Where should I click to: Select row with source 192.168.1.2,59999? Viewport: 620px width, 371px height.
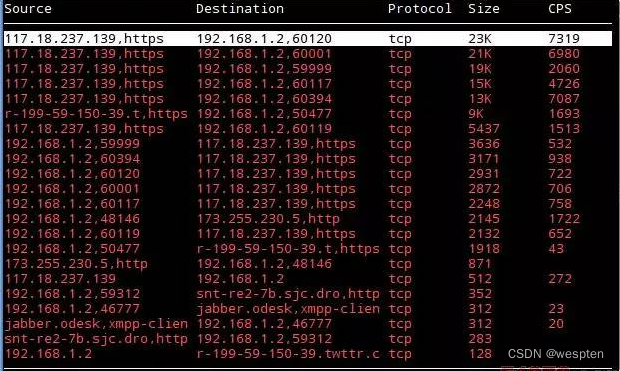point(308,144)
